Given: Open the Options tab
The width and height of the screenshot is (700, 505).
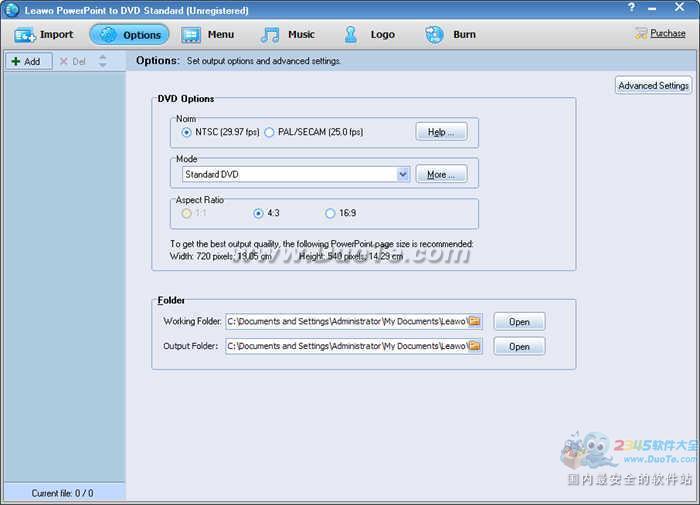Looking at the screenshot, I should (x=129, y=34).
